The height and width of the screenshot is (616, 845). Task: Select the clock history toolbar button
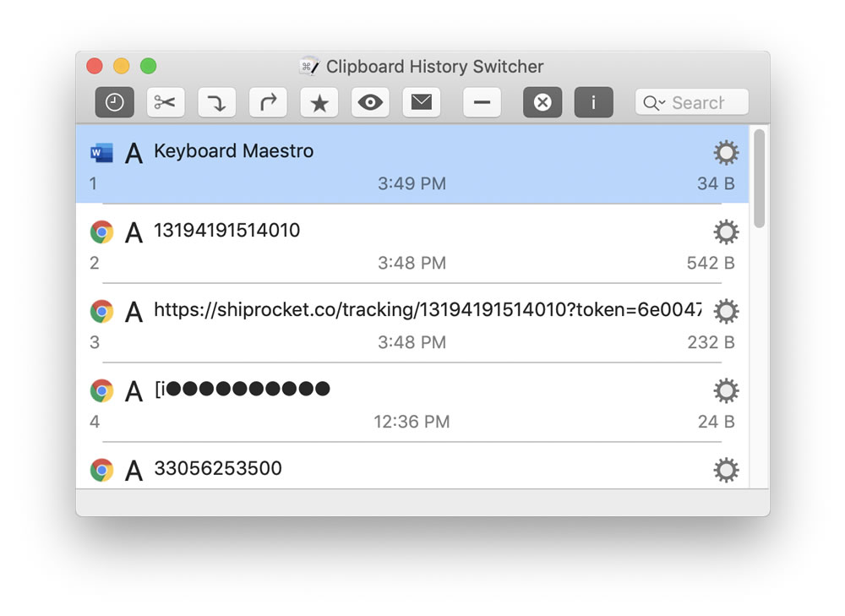pyautogui.click(x=114, y=102)
